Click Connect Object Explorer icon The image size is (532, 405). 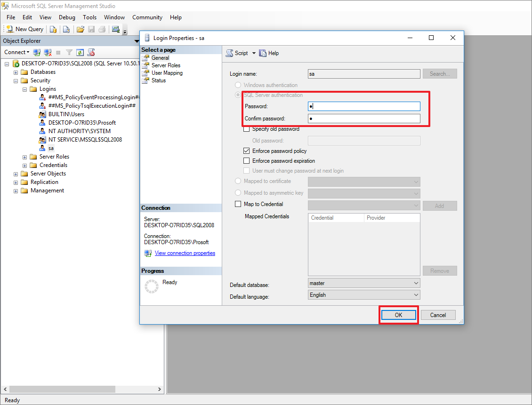37,52
